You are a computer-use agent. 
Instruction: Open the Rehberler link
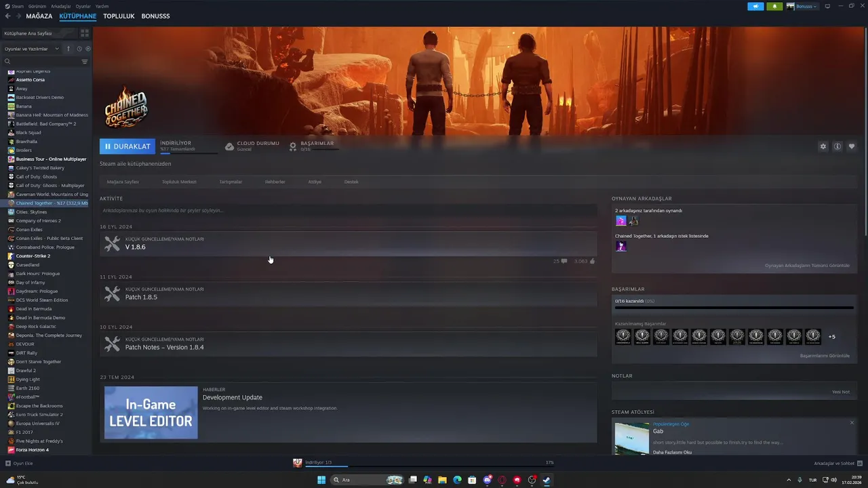pyautogui.click(x=275, y=182)
